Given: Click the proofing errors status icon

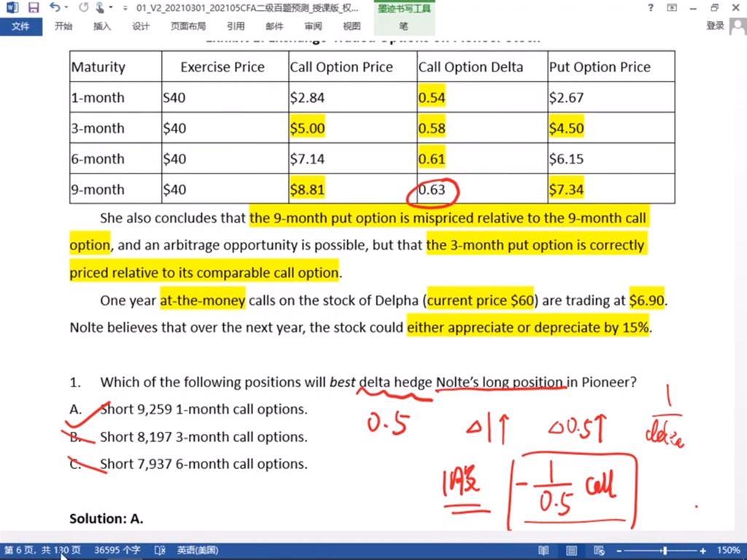Looking at the screenshot, I should pyautogui.click(x=160, y=551).
